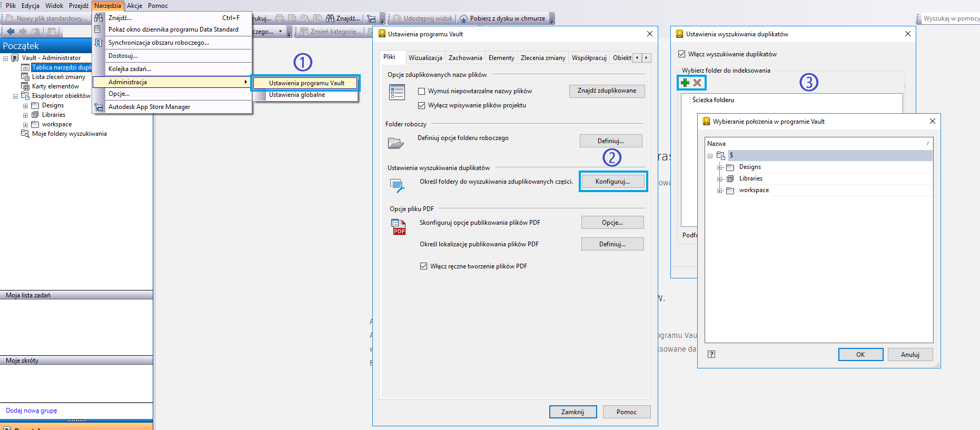Image resolution: width=980 pixels, height=430 pixels.
Task: Click OK in the location picker dialog
Action: 860,355
